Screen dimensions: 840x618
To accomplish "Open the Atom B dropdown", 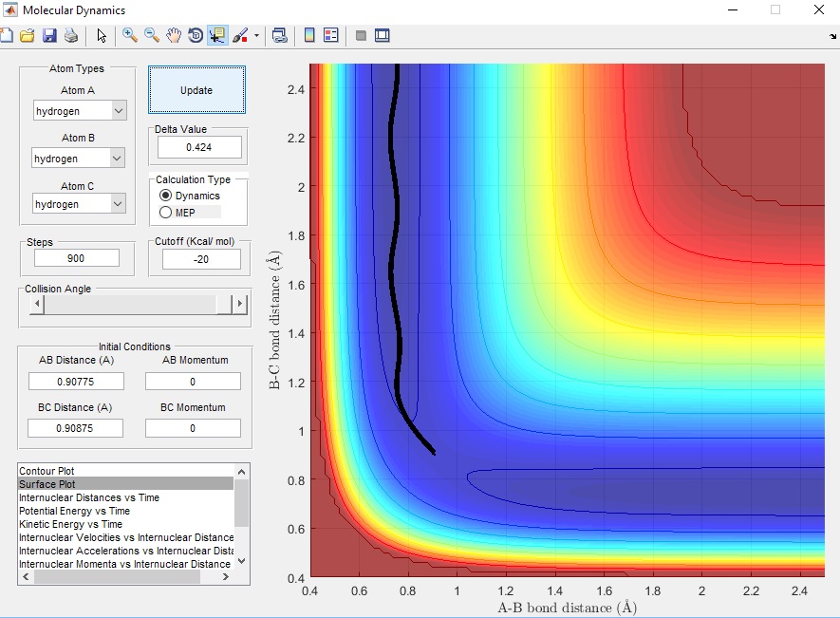I will [x=80, y=159].
